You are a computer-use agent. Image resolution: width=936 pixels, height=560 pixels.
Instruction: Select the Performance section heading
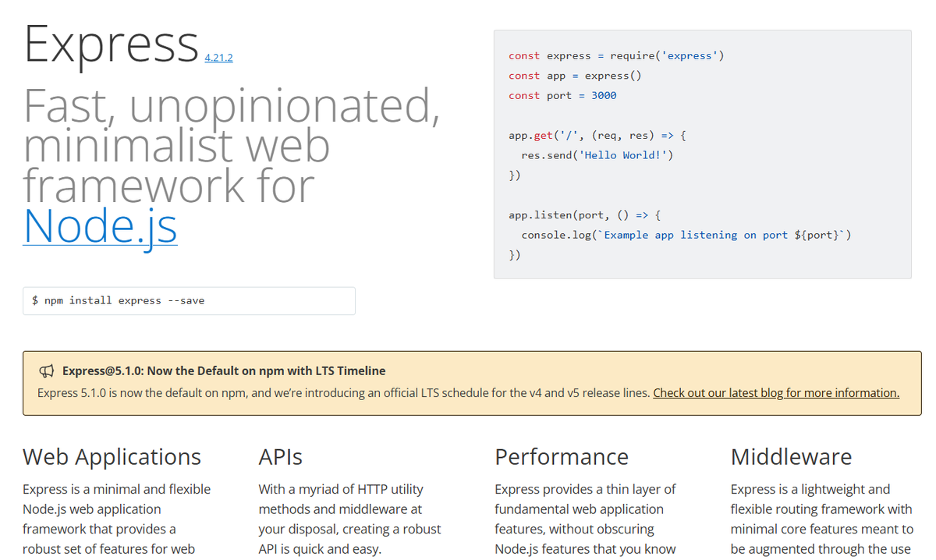click(x=561, y=457)
